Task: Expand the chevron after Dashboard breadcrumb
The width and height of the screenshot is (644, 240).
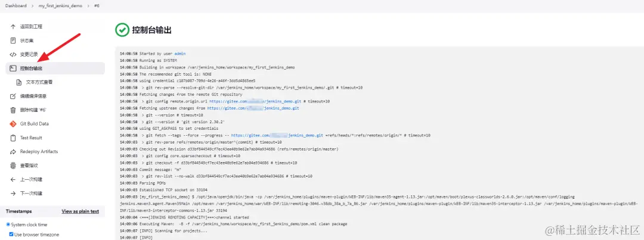Action: (32, 6)
